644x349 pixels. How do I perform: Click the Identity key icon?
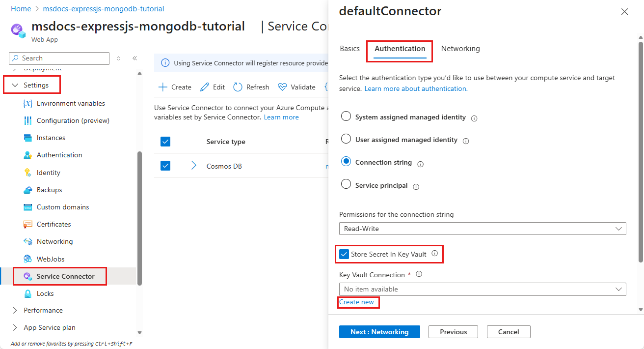[x=27, y=173]
